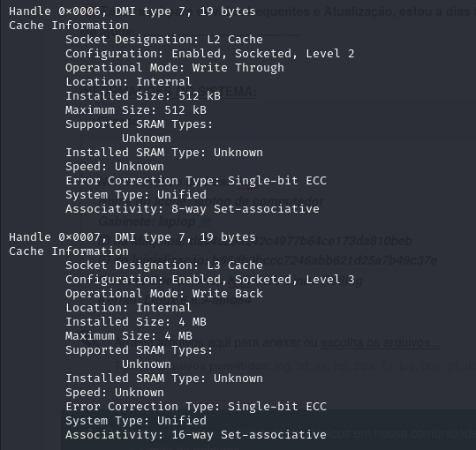Screen dimensions: 476x450
Task: Click the 'Operational Mode: Write Back' text
Action: coord(164,294)
